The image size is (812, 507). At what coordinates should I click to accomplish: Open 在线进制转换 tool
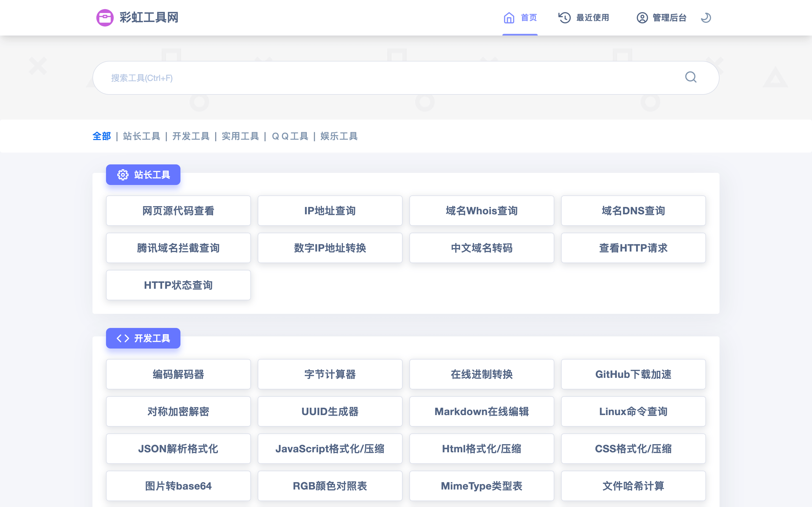point(482,374)
